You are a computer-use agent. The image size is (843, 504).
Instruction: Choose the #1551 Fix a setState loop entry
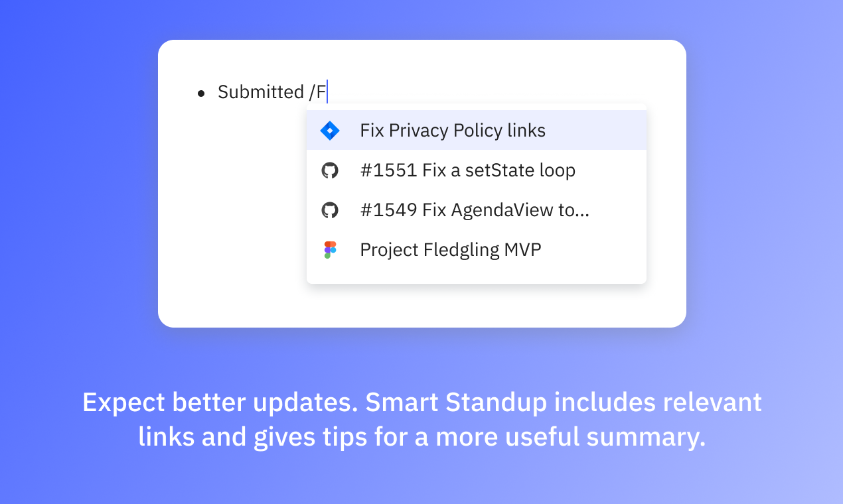467,170
